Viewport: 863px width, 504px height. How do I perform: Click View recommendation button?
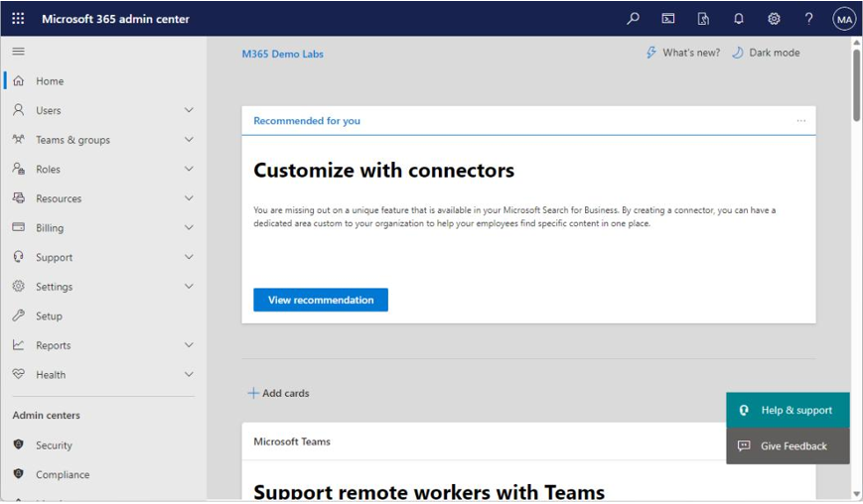321,300
